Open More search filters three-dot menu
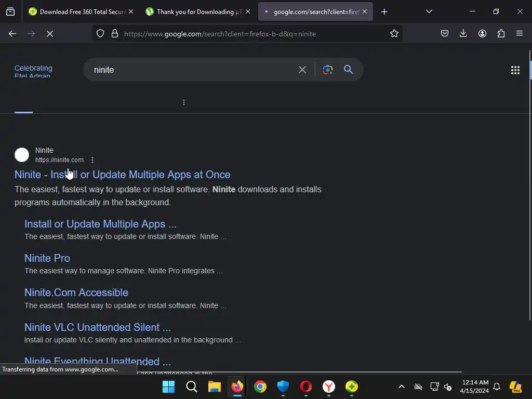The image size is (532, 399). click(184, 102)
